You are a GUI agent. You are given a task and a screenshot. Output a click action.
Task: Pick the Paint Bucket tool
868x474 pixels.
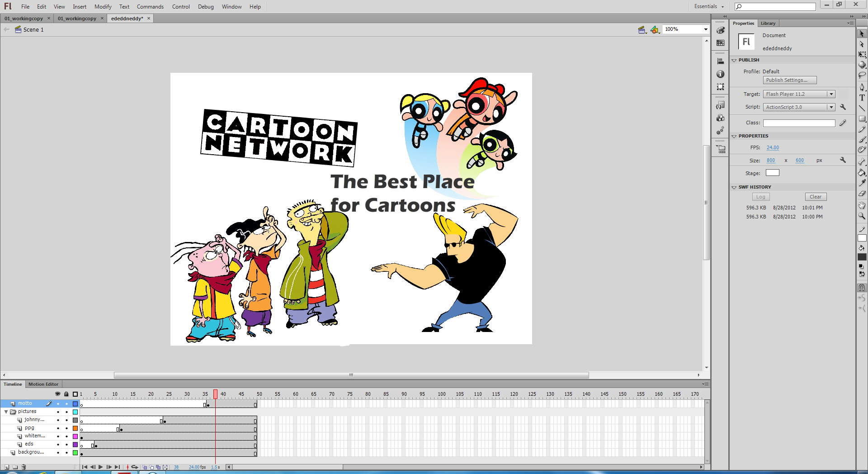tap(862, 172)
